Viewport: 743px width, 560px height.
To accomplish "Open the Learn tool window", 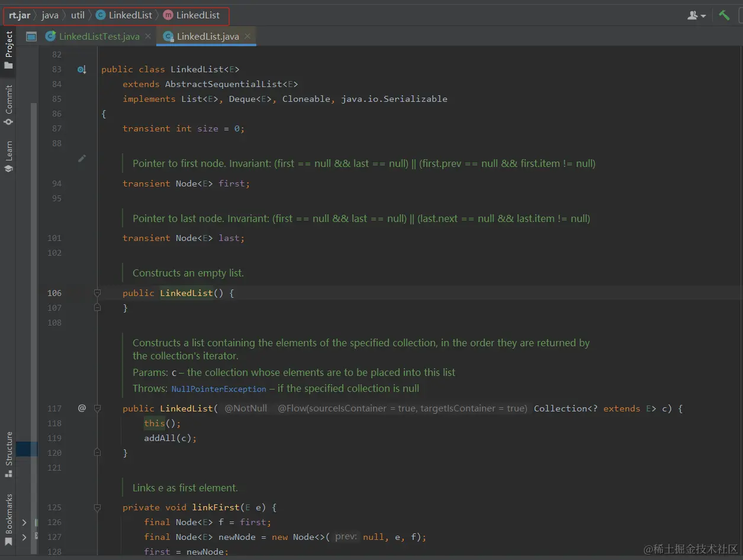I will click(x=8, y=157).
